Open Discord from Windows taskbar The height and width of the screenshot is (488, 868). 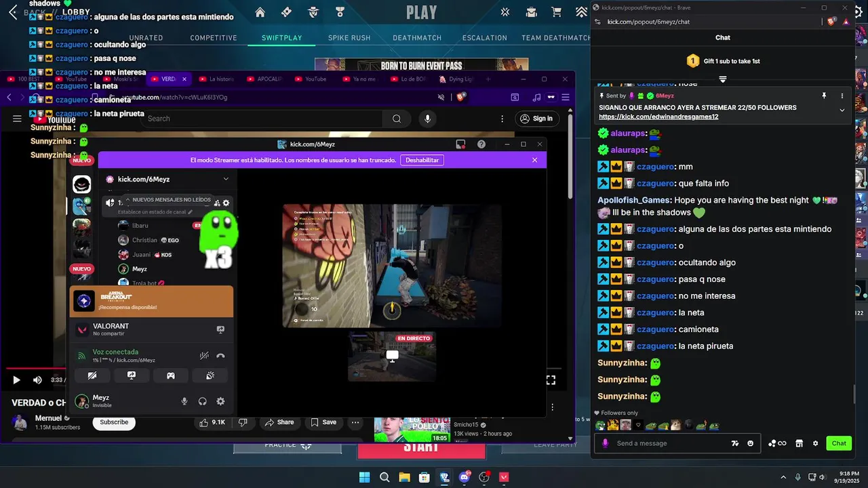click(465, 477)
